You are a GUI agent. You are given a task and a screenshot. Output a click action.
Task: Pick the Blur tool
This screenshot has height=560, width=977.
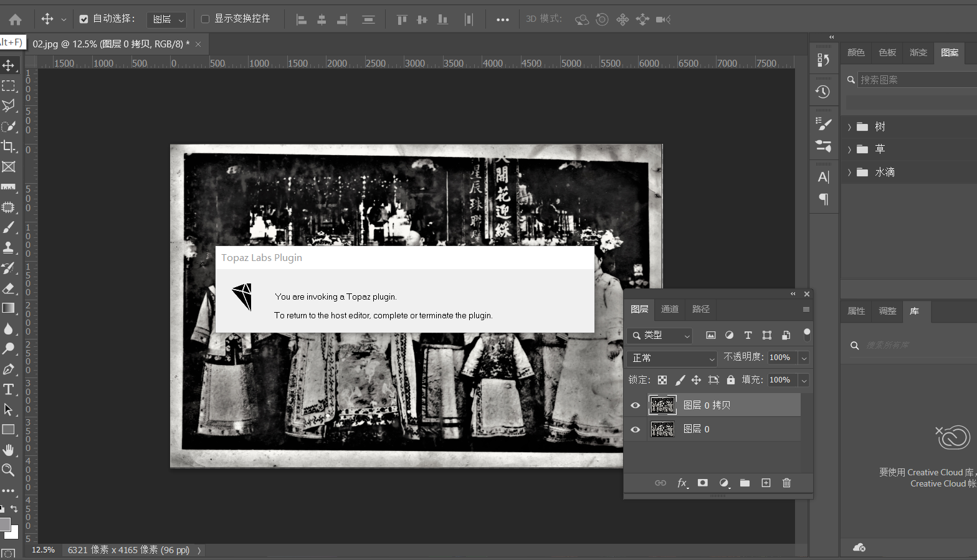click(x=9, y=329)
